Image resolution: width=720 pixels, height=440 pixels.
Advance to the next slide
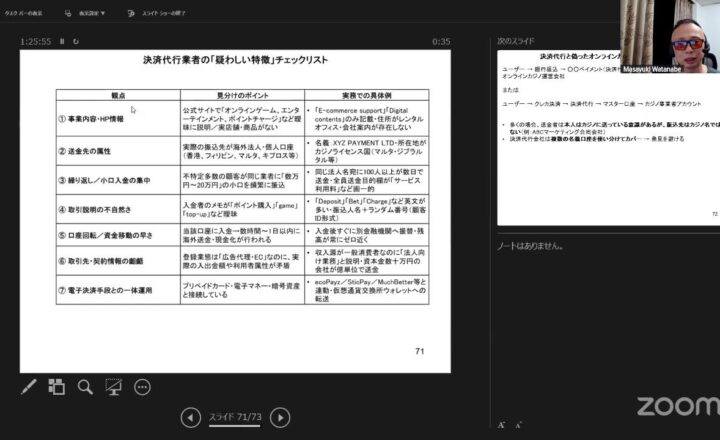coord(281,418)
